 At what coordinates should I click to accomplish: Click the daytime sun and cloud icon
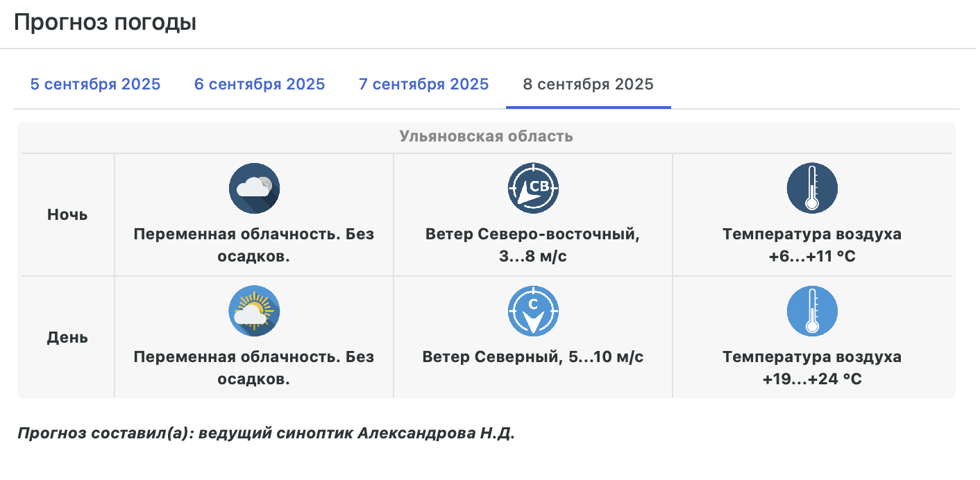click(x=254, y=311)
